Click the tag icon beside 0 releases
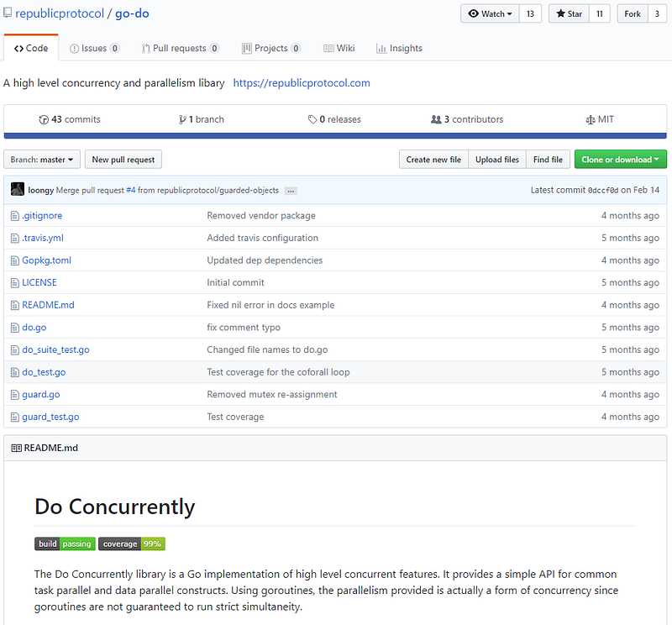The height and width of the screenshot is (625, 672). point(312,119)
